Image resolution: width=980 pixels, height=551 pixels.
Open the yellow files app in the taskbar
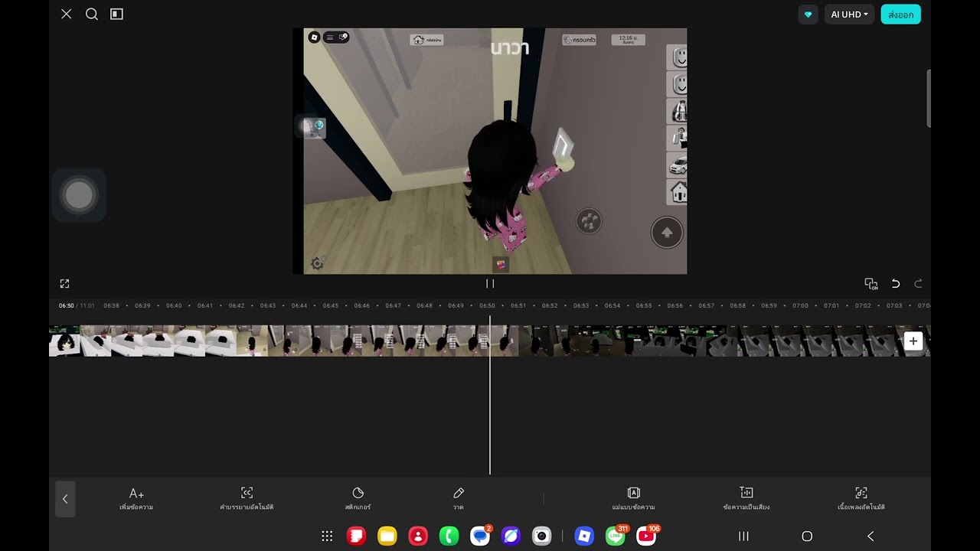point(387,536)
